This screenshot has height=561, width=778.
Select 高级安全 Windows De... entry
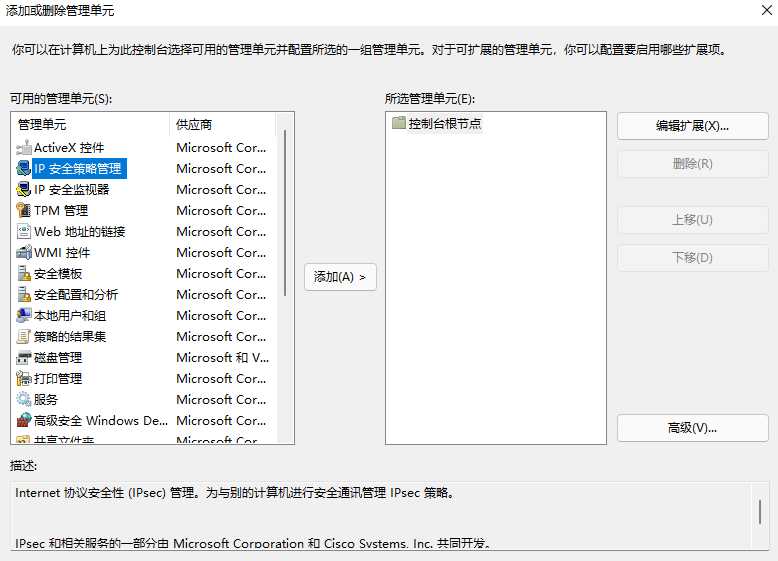(101, 421)
